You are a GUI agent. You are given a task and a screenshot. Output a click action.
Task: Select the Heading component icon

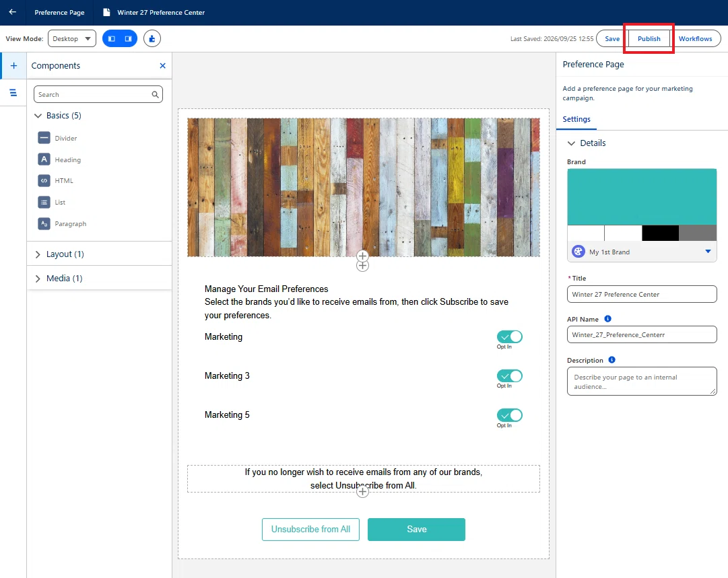point(44,159)
